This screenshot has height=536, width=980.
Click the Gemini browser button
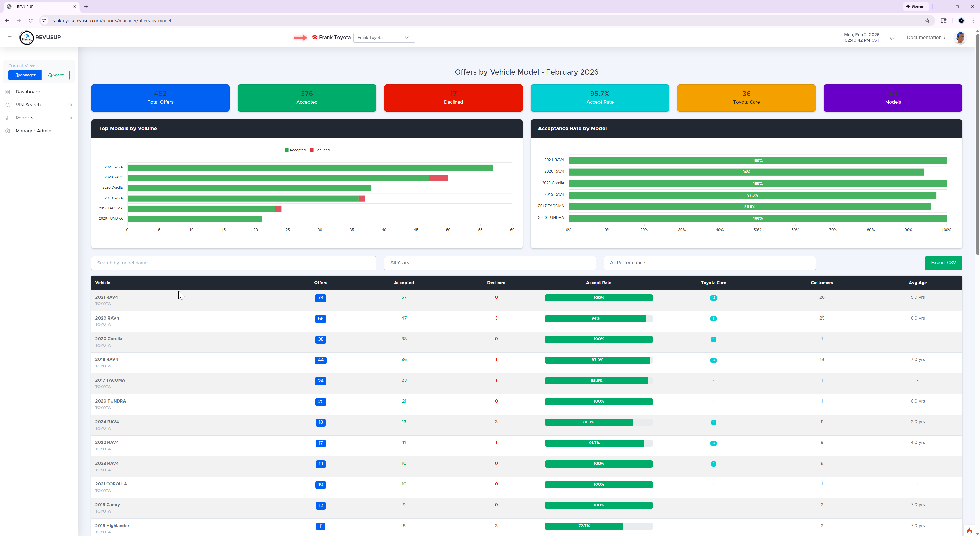pyautogui.click(x=916, y=6)
